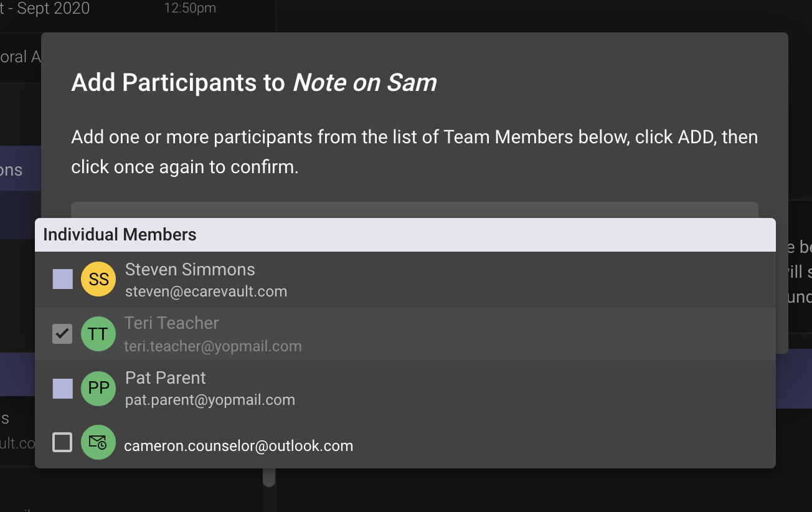Click the yellow SS avatar icon

tap(98, 279)
